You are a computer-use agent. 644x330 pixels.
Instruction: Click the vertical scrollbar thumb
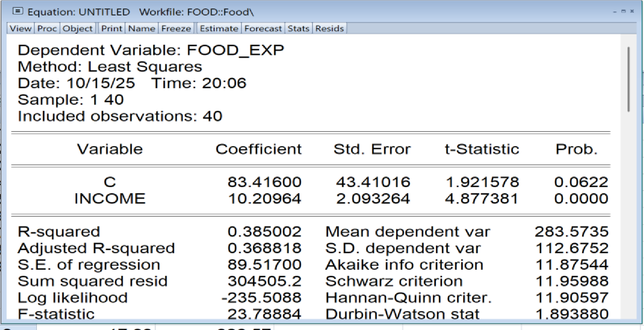629,79
